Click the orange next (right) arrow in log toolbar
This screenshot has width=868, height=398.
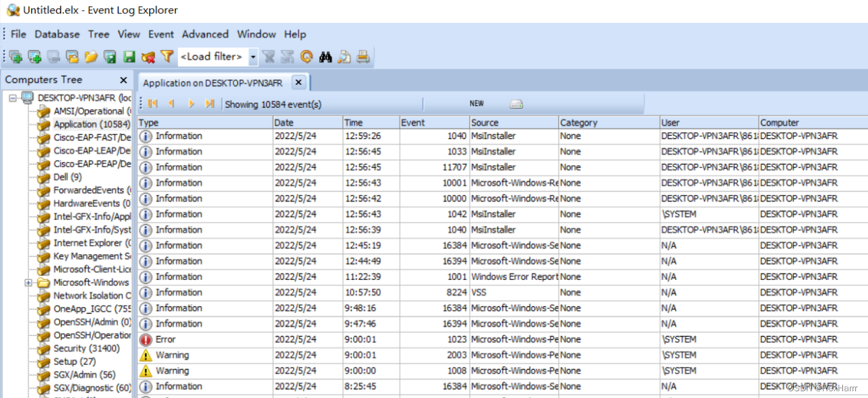191,104
